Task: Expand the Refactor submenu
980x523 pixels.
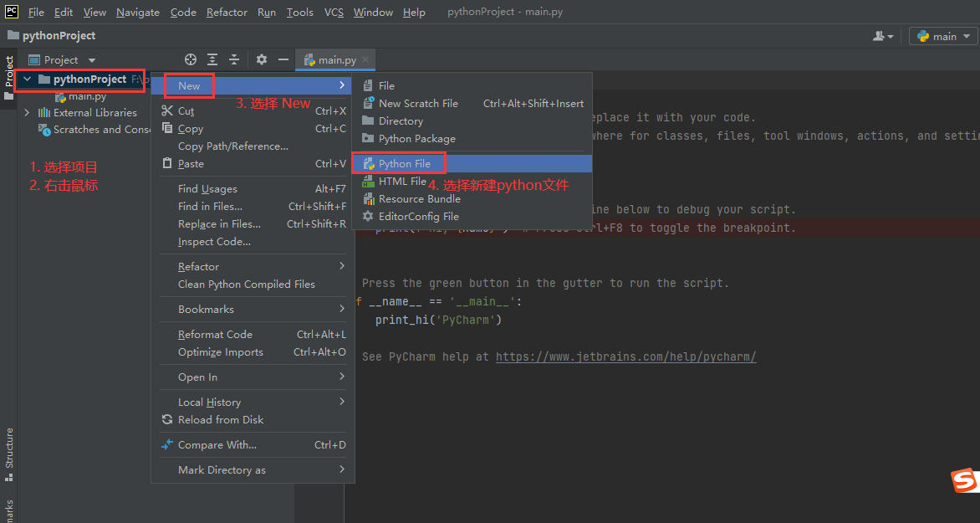Action: click(x=253, y=266)
